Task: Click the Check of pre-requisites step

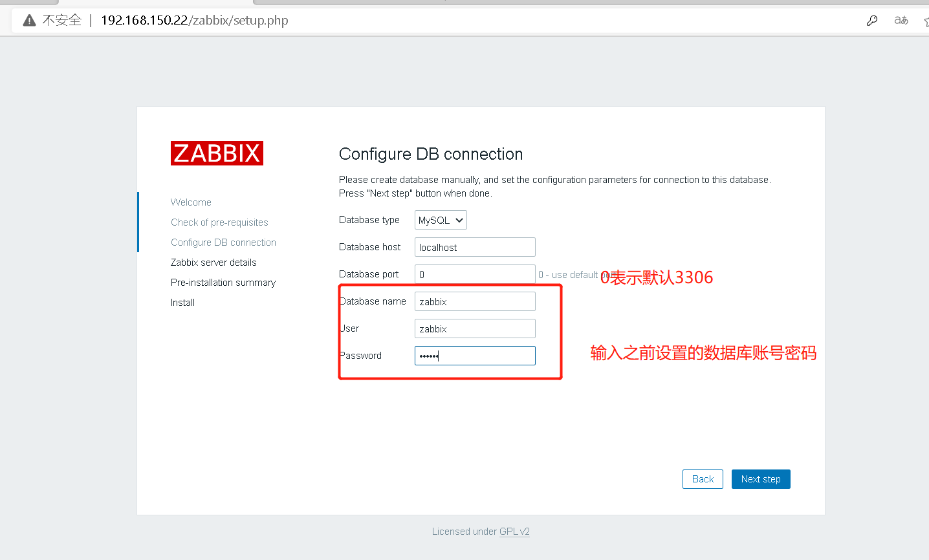Action: click(x=219, y=222)
